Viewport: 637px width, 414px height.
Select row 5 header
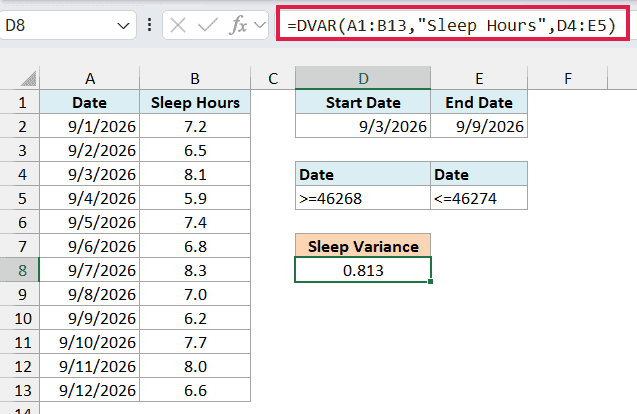point(20,198)
